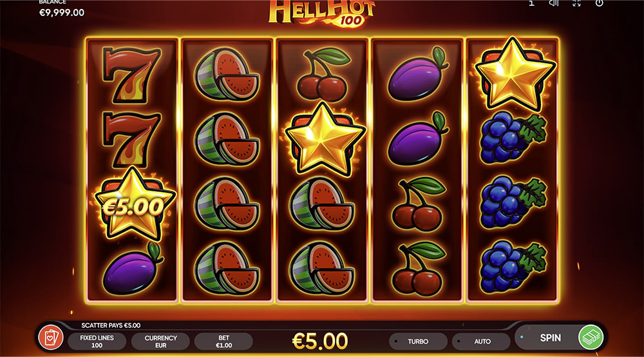Open the Bet €1.00 selector
Viewport: 644px width, 357px height.
[224, 342]
